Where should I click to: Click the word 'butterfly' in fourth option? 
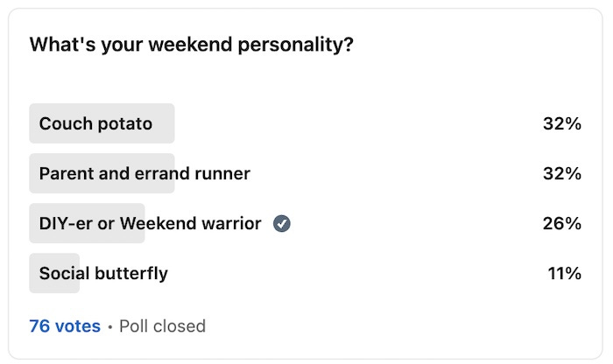[131, 273]
